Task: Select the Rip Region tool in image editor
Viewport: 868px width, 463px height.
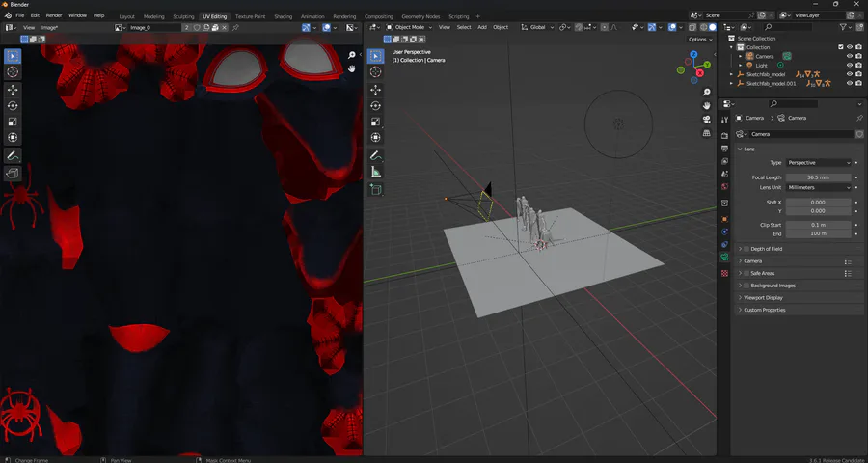Action: [13, 174]
